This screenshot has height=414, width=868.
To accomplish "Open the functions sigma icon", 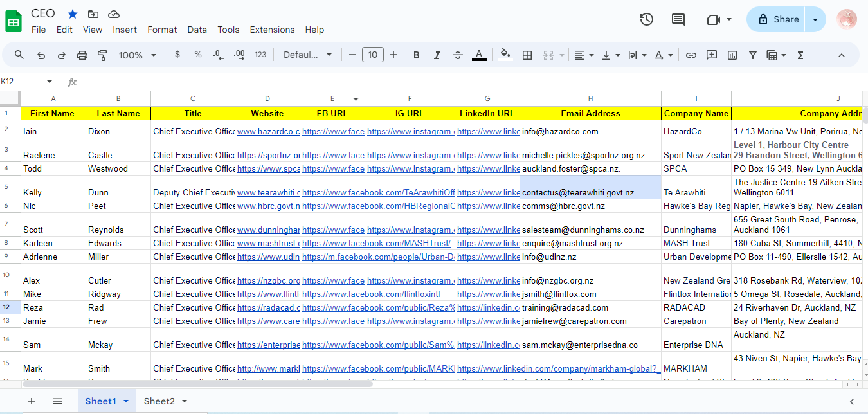I will pyautogui.click(x=800, y=55).
